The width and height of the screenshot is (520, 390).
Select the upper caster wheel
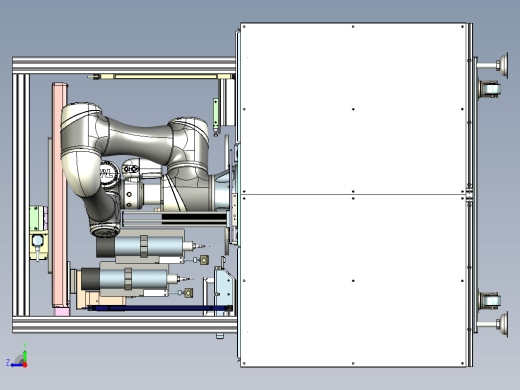(x=490, y=89)
